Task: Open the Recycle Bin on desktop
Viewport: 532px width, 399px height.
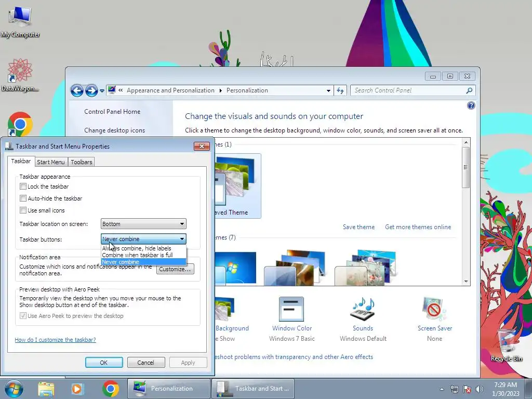Action: 507,346
